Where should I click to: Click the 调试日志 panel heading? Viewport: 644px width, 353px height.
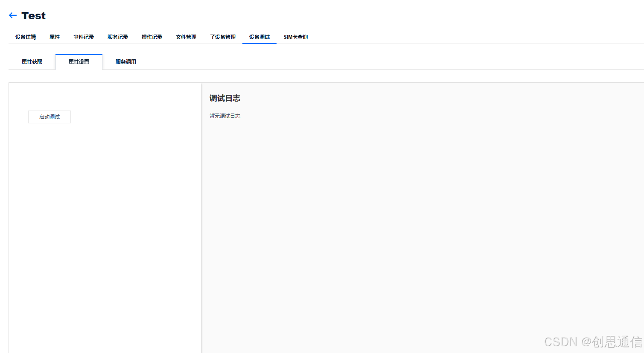point(225,98)
